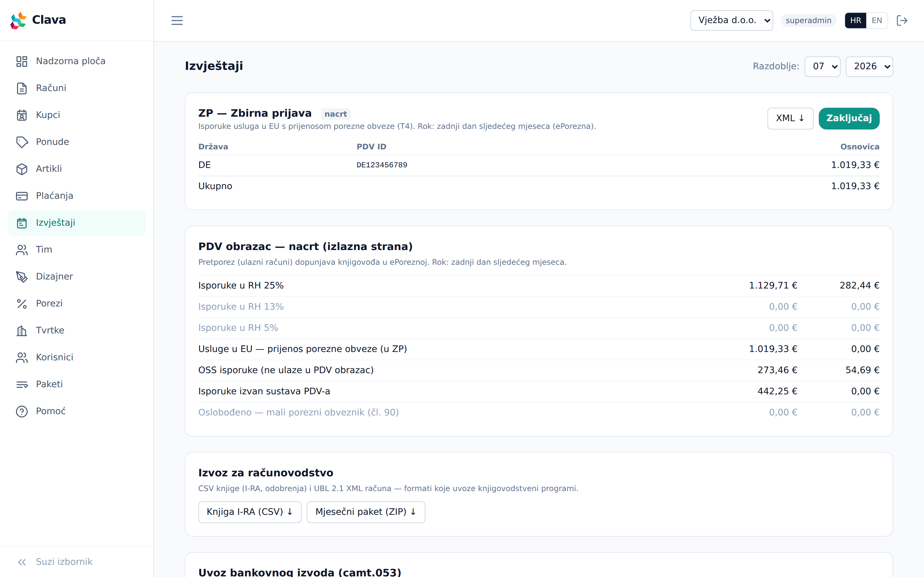Screen dimensions: 924x577
Task: Click the logout icon in header
Action: [902, 20]
